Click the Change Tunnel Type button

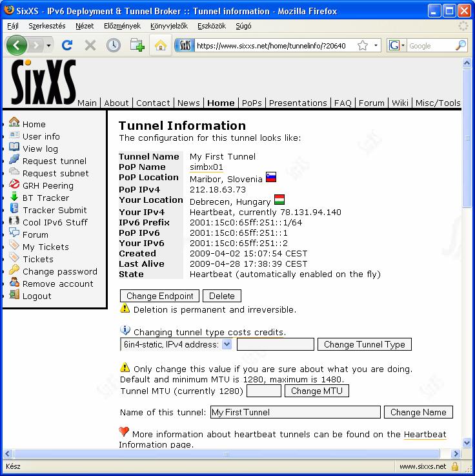pos(365,344)
